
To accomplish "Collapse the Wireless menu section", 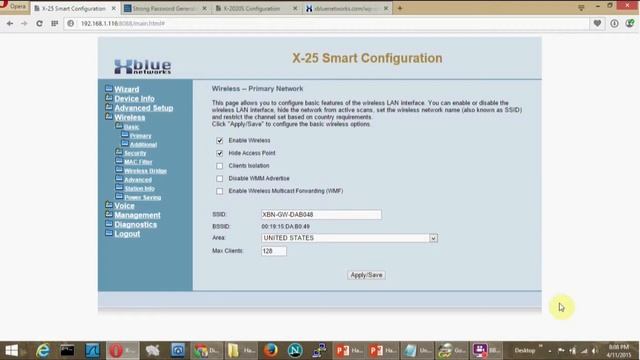I will coord(129,118).
